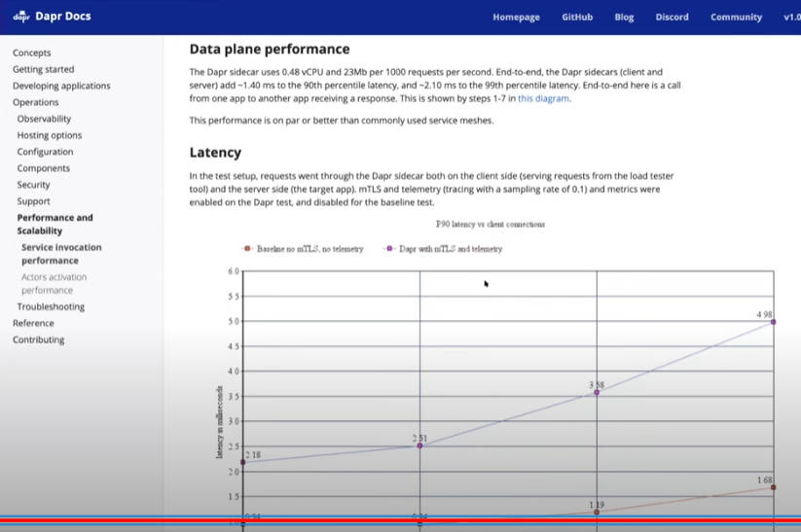This screenshot has height=532, width=801.
Task: Open the Dapr Docs home title
Action: pos(63,17)
